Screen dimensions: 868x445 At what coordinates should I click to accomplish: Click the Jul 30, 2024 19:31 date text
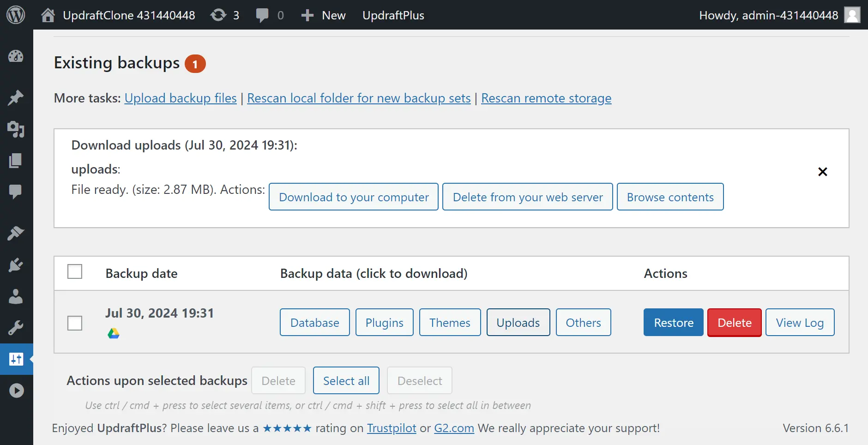click(160, 313)
